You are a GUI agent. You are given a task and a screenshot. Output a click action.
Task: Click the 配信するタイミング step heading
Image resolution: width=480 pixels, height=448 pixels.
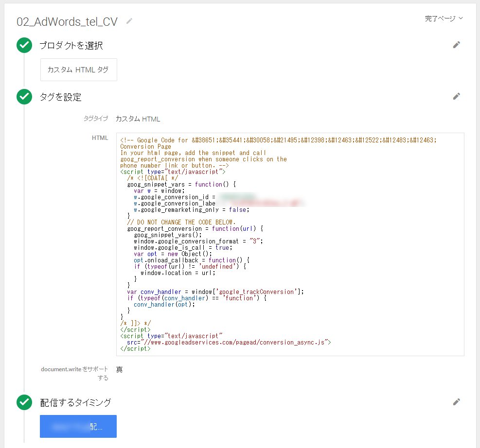pyautogui.click(x=75, y=402)
